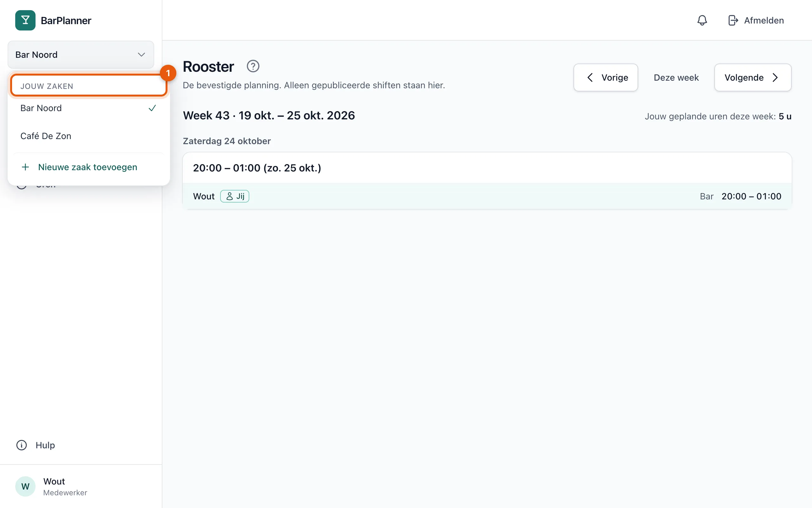Collapse the Bar Noord venue dropdown
Viewport: 812px width, 508px height.
tap(81, 54)
